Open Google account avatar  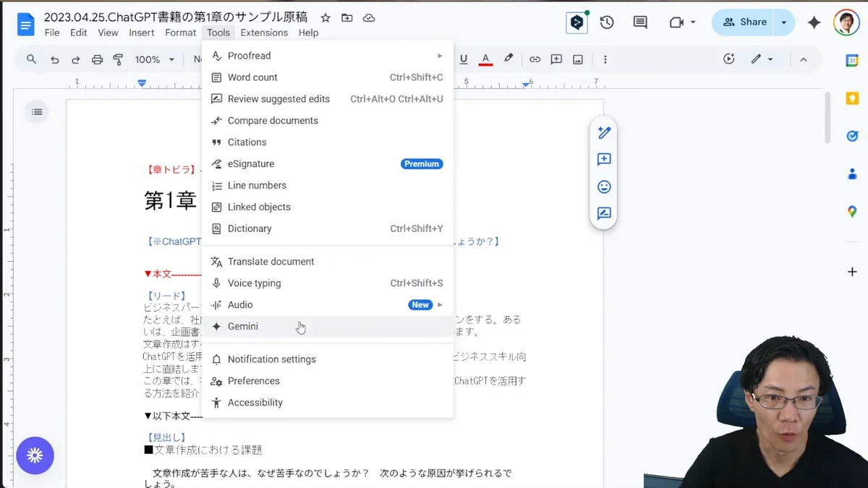coord(846,22)
